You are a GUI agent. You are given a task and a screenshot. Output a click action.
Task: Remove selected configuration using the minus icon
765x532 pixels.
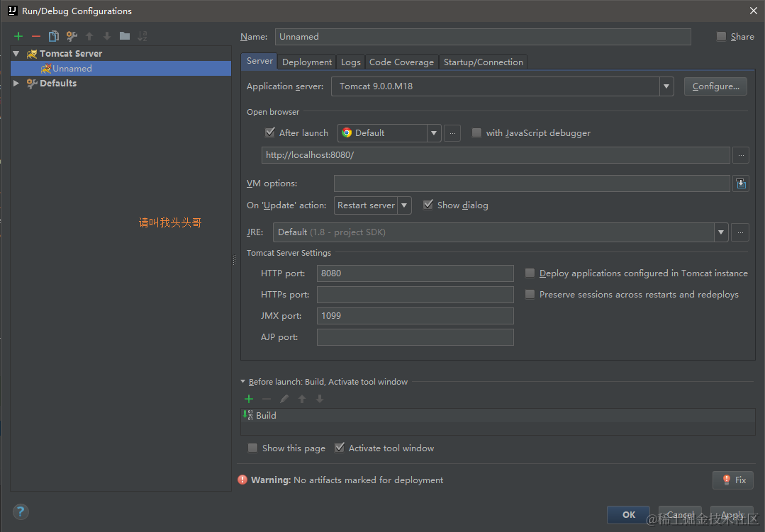pos(35,35)
